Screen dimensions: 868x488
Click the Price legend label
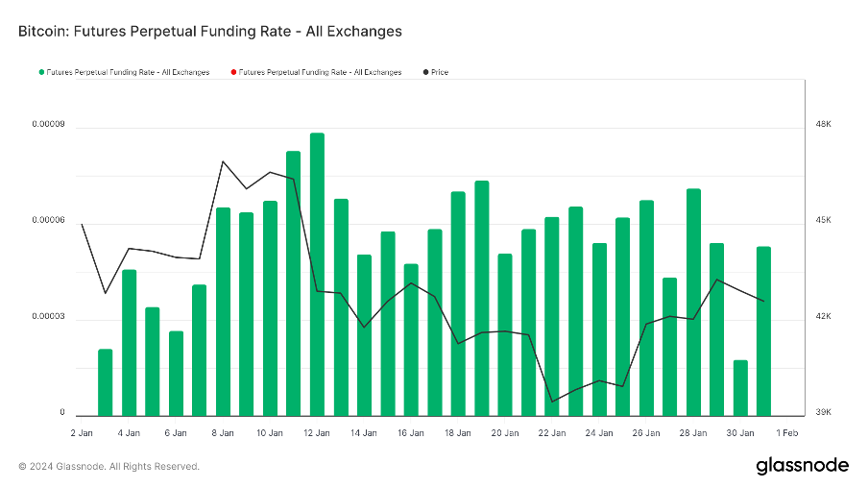pyautogui.click(x=440, y=72)
